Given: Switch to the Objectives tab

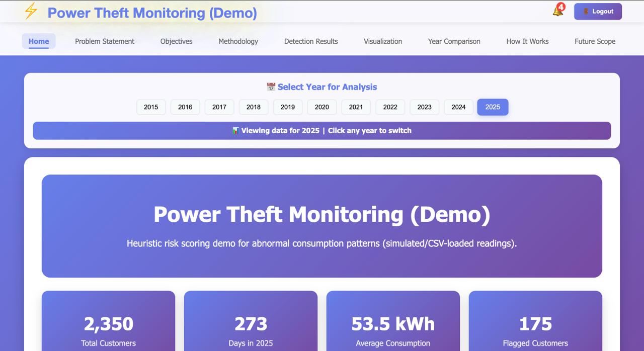Looking at the screenshot, I should click(176, 41).
